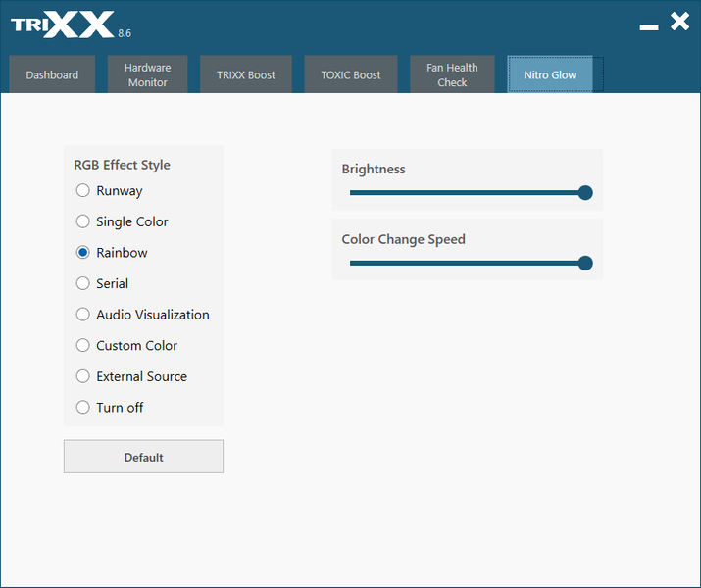Image resolution: width=701 pixels, height=588 pixels.
Task: Click the TRIXX logo
Action: (x=63, y=24)
